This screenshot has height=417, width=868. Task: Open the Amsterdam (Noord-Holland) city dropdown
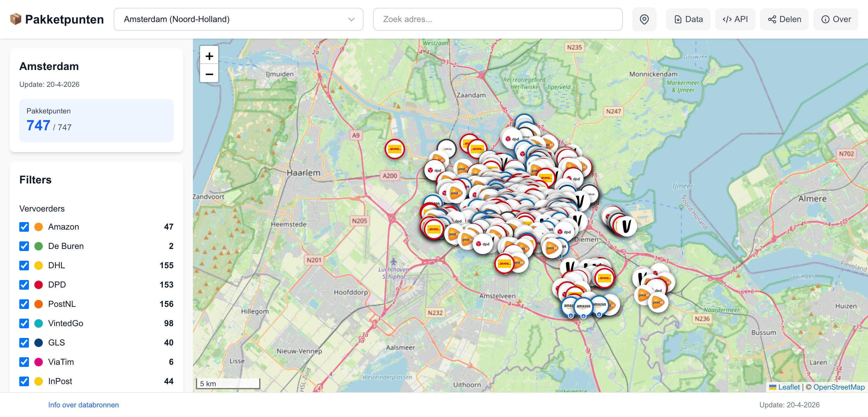pos(238,19)
